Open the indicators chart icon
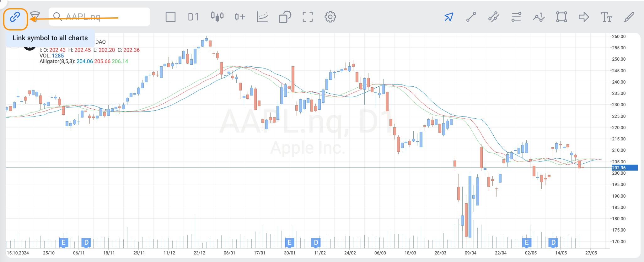Screen dimensions: 644x262 pyautogui.click(x=262, y=17)
